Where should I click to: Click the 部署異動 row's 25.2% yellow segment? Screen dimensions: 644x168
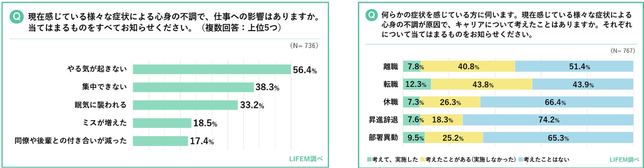pyautogui.click(x=454, y=137)
